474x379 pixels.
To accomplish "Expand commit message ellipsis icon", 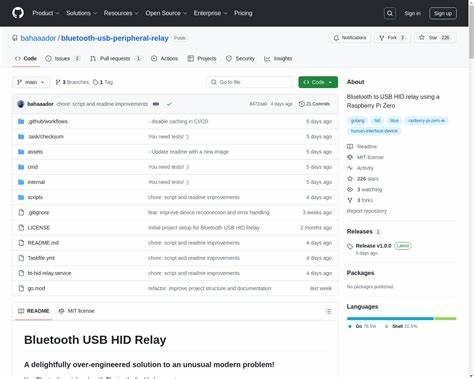I will coord(156,104).
